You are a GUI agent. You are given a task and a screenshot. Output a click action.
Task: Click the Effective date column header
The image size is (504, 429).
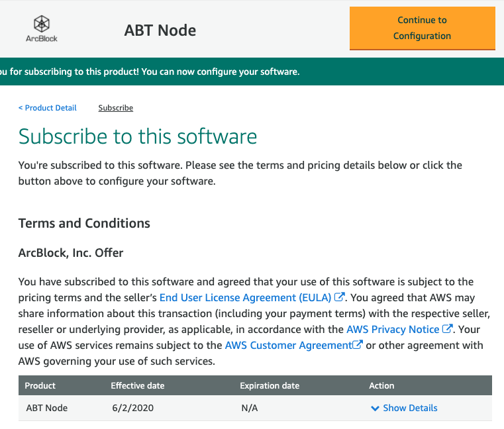(x=138, y=385)
